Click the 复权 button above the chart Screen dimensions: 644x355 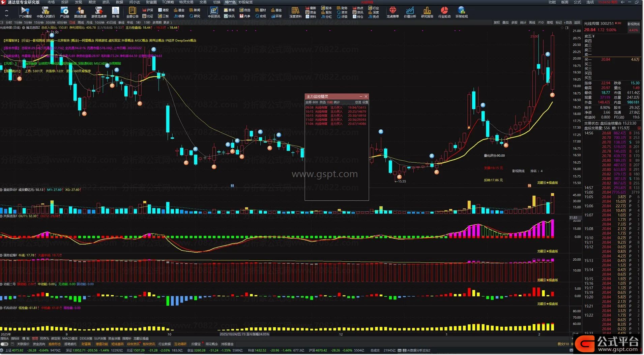click(497, 23)
